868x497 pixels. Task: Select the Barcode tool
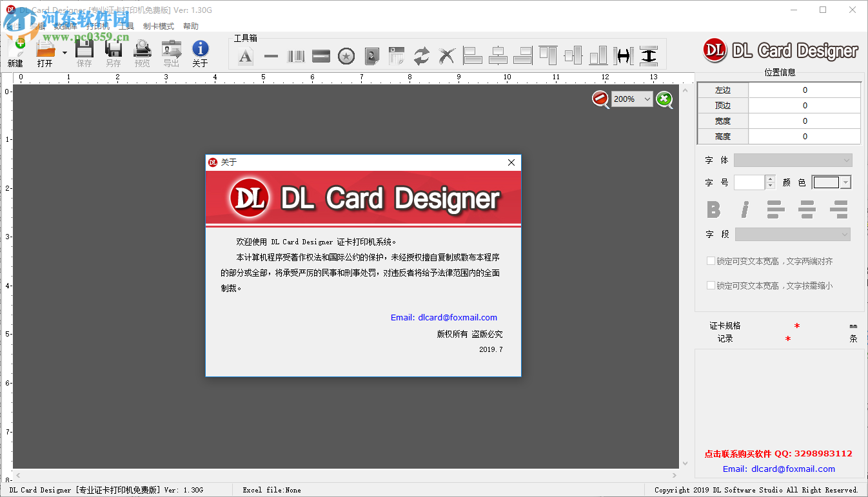coord(296,56)
